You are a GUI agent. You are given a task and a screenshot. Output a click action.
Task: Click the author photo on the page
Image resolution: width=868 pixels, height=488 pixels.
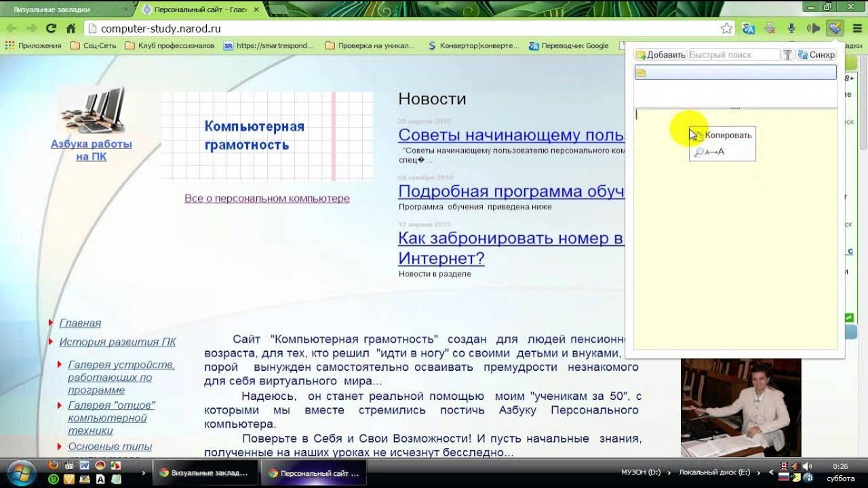click(x=741, y=407)
